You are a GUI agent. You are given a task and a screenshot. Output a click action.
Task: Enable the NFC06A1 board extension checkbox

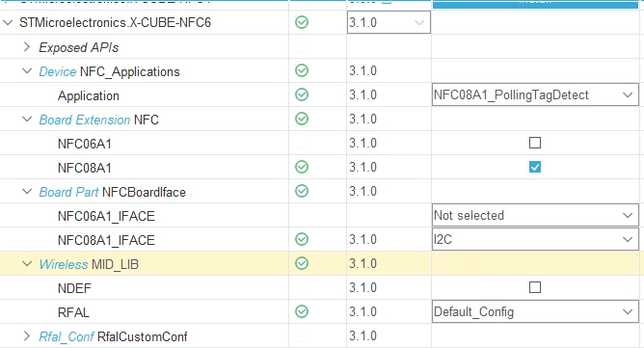(535, 143)
